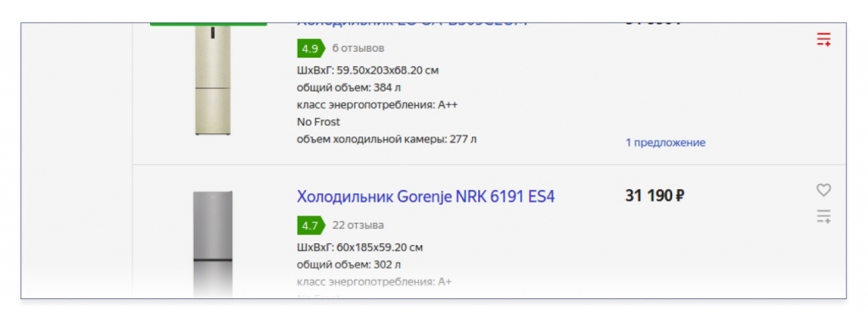Add Gorenje fridge to comparison list
The image size is (868, 322).
(x=824, y=216)
